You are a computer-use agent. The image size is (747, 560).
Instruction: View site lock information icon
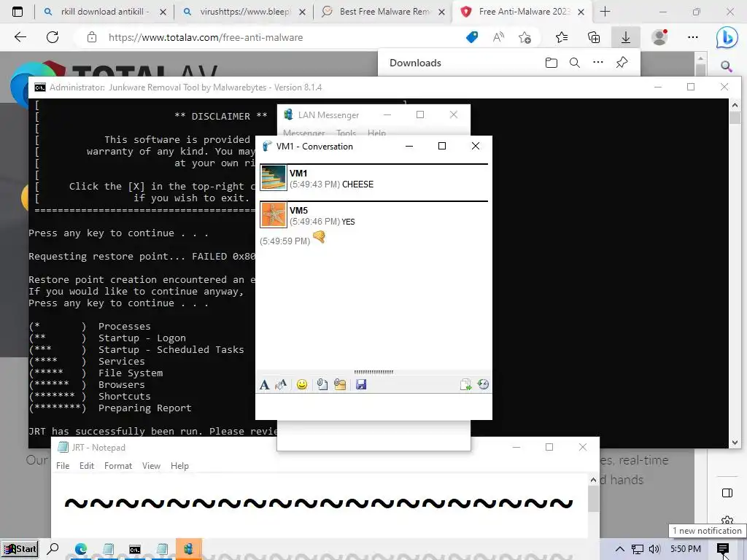[92, 37]
